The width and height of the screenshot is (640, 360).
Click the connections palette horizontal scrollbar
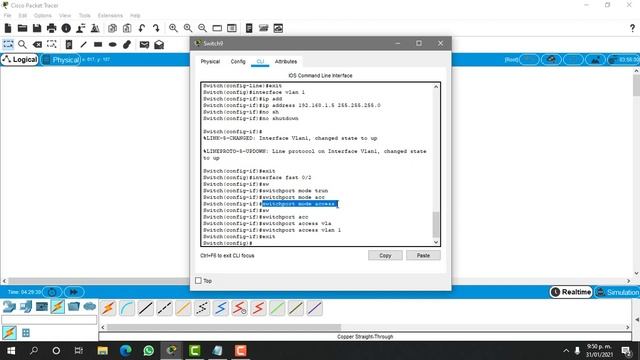tap(224, 327)
